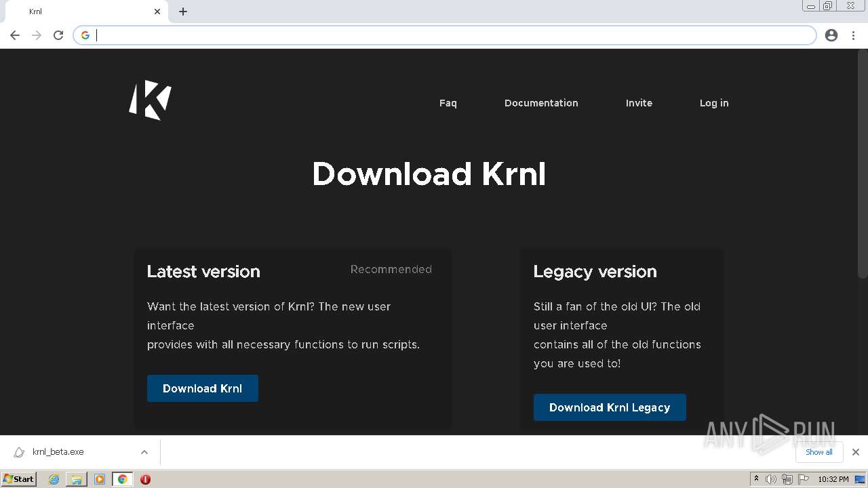Click the Action Center flag icon
This screenshot has height=488, width=868.
pyautogui.click(x=804, y=479)
